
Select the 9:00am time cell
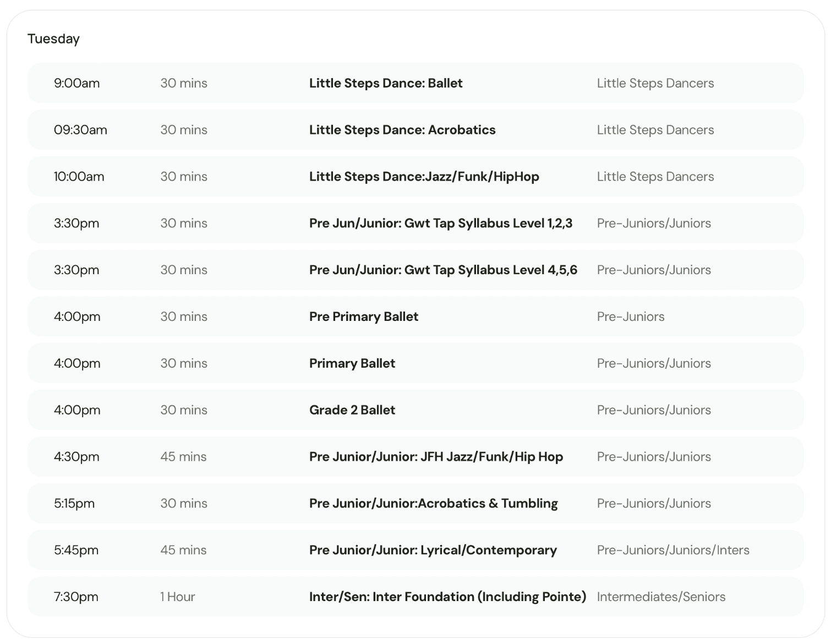click(76, 83)
